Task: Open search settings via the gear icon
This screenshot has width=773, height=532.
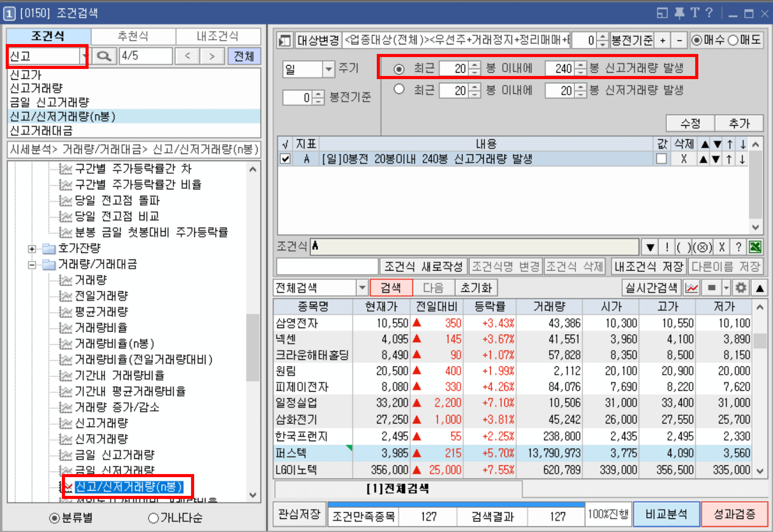Action: click(740, 287)
